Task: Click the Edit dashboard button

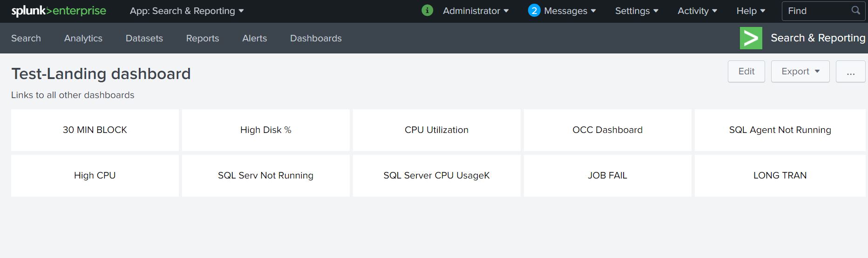Action: (x=746, y=72)
